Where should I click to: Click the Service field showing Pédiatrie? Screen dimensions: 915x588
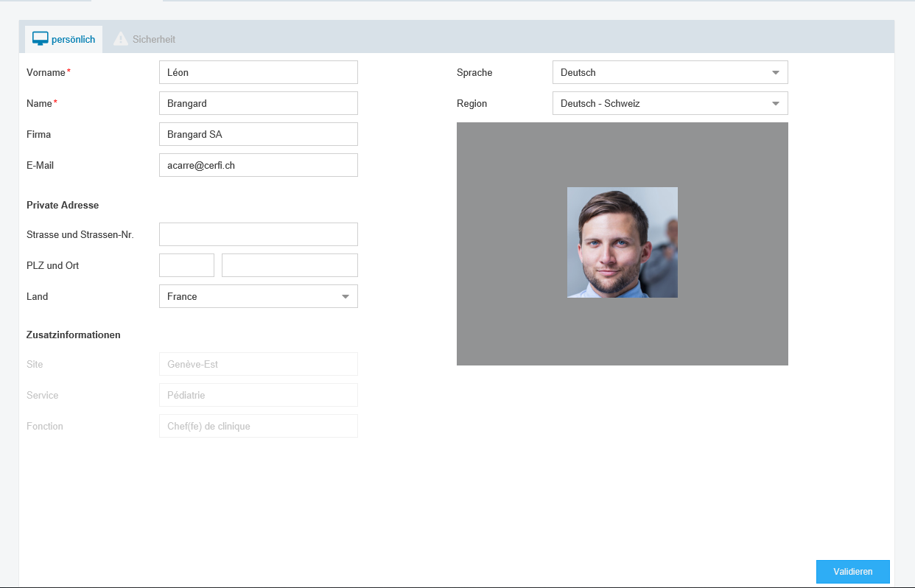258,395
